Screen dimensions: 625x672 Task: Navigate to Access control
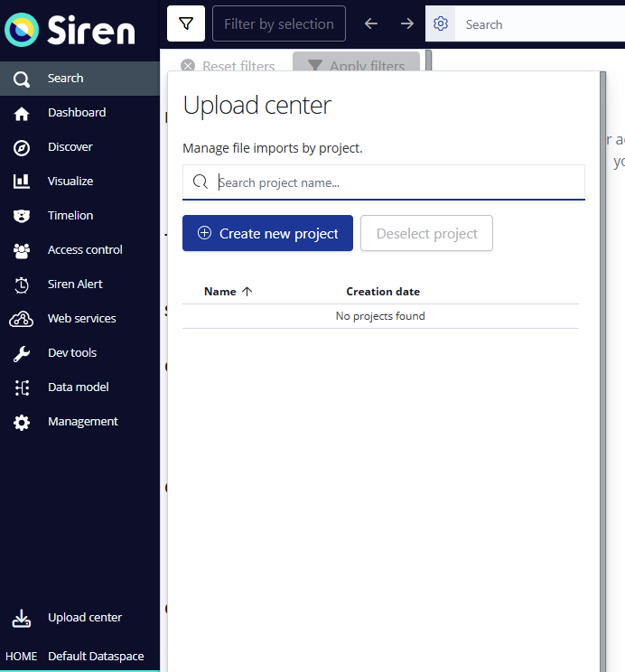coord(85,250)
